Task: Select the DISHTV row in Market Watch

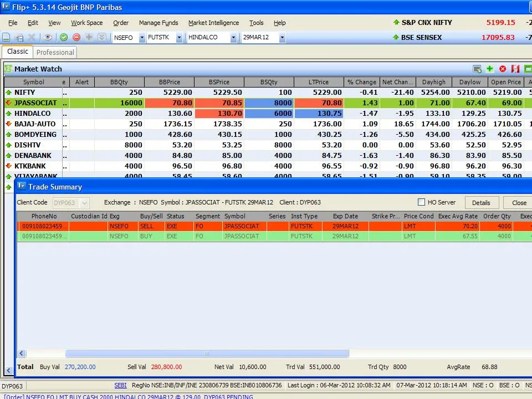Action: pos(268,145)
